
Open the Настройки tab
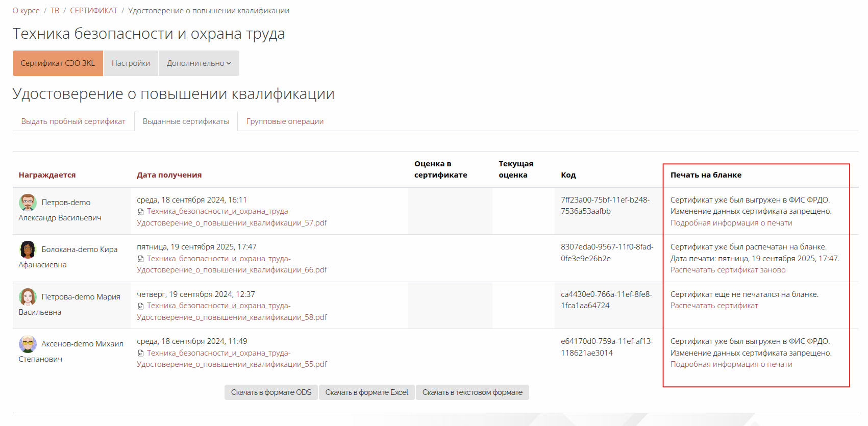[131, 63]
